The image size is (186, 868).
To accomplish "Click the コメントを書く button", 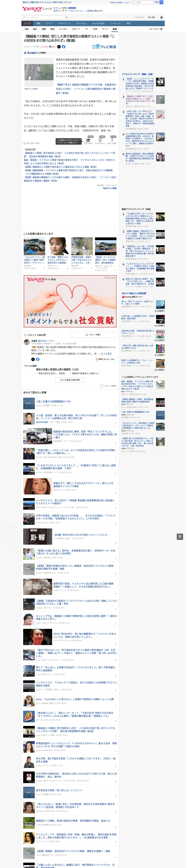I will click(93, 335).
